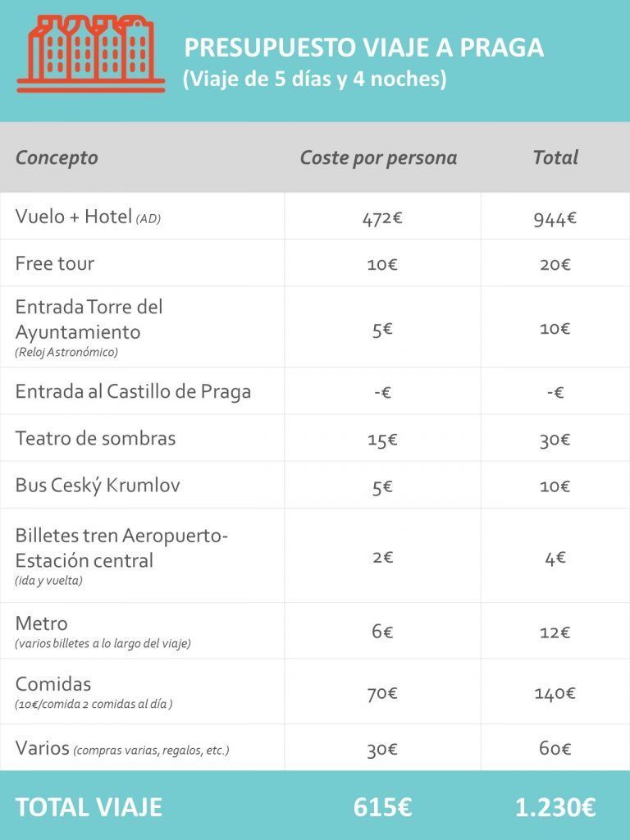The image size is (630, 840).
Task: Click Billetes tren Aeropuerto-Estación central label
Action: [121, 548]
